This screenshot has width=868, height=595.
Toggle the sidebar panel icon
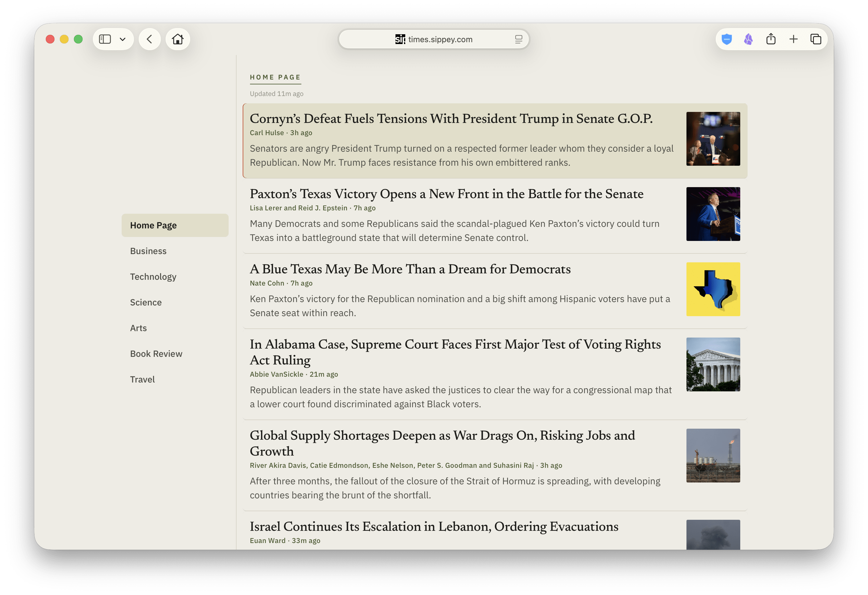click(x=105, y=39)
